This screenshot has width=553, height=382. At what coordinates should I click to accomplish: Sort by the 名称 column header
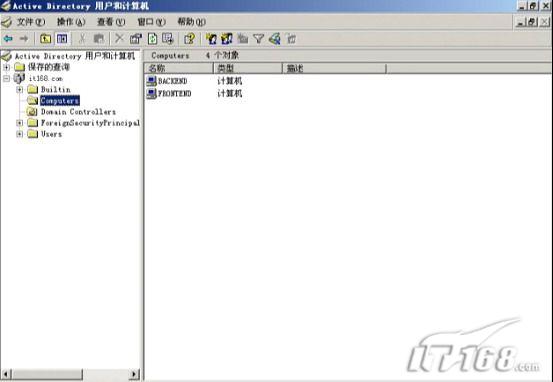pos(178,68)
